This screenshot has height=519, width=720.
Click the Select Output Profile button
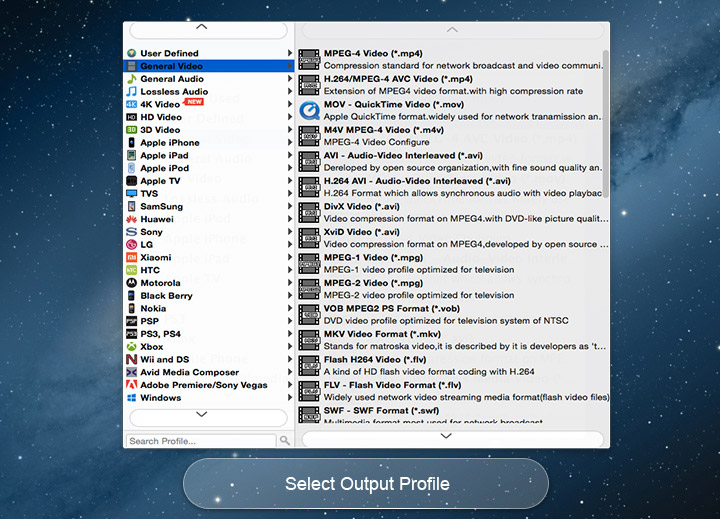pyautogui.click(x=366, y=484)
